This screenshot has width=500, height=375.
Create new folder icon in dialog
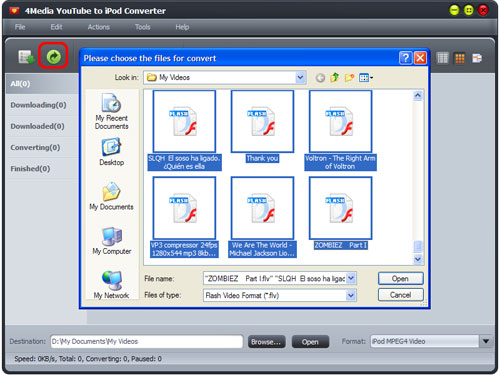(349, 78)
